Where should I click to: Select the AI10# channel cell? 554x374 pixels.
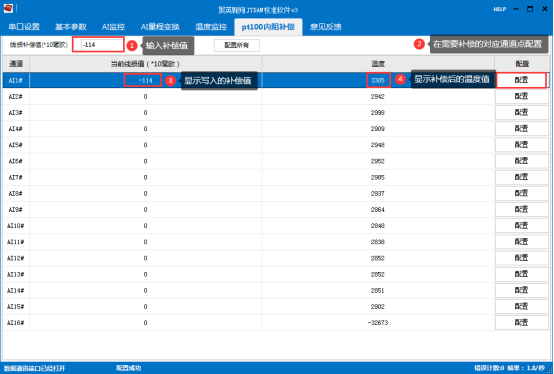point(16,226)
